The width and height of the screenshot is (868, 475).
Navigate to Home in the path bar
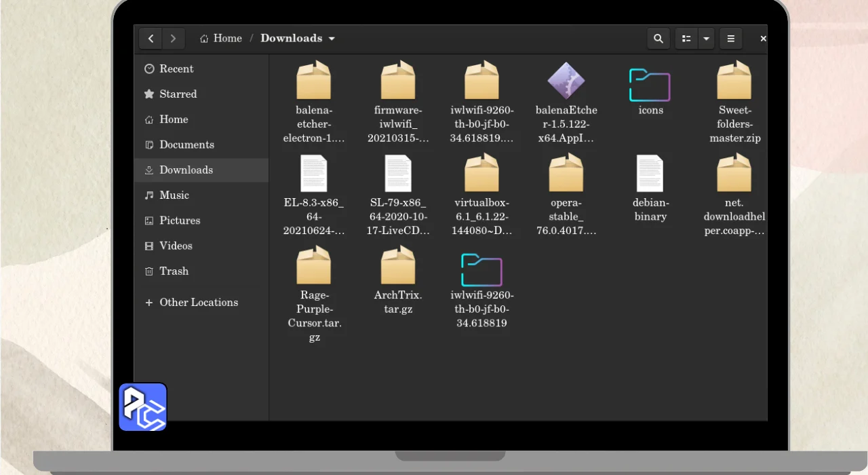pyautogui.click(x=221, y=39)
